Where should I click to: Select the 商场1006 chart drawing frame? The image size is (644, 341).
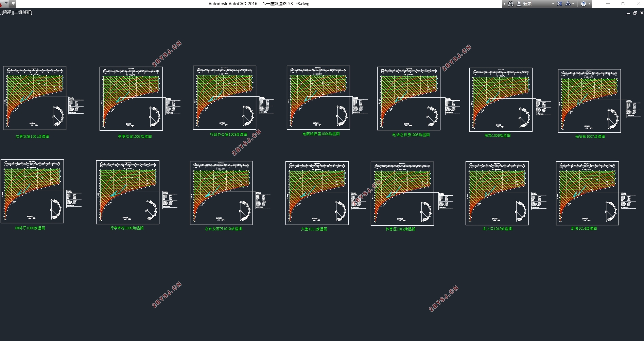coord(501,100)
